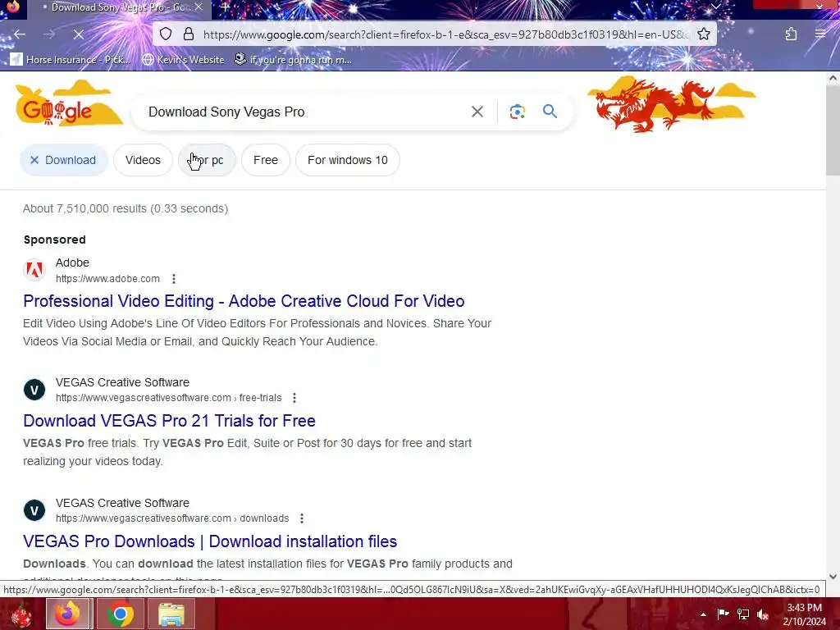The height and width of the screenshot is (630, 840).
Task: Select the Videos filter chip
Action: pos(143,160)
